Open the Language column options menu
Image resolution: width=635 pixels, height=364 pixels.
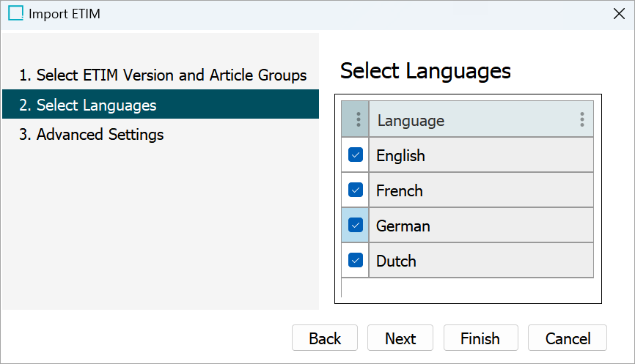[581, 119]
